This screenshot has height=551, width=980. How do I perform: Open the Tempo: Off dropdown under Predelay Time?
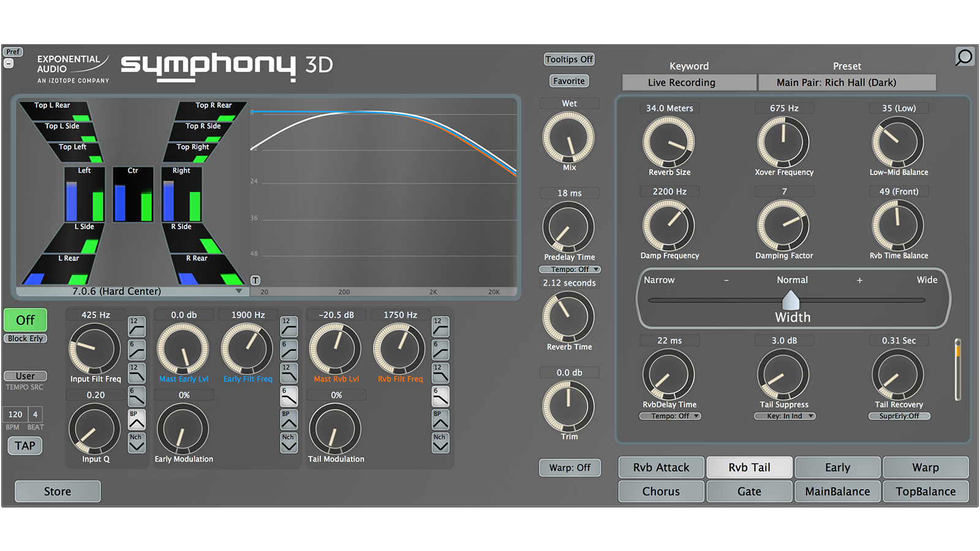pos(570,269)
